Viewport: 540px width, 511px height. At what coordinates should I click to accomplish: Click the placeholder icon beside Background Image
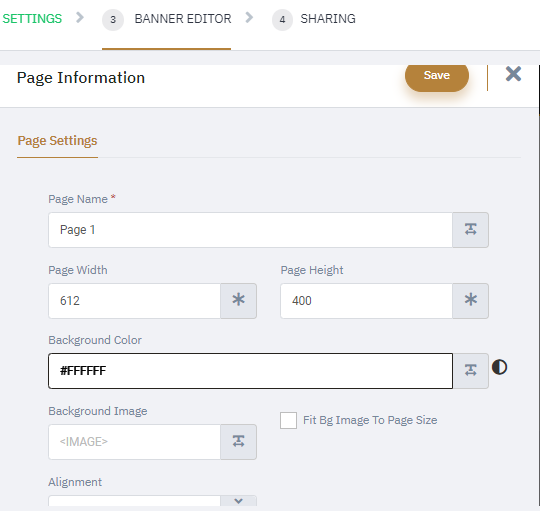click(238, 442)
